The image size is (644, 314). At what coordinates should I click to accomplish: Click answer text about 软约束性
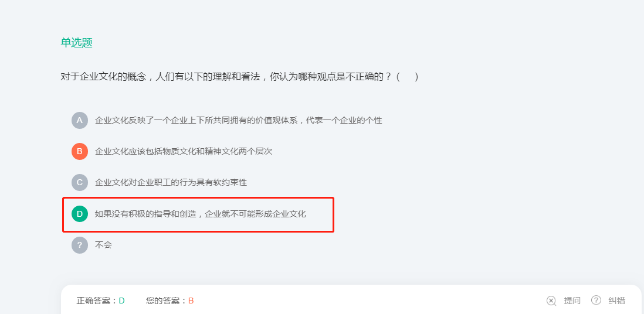(171, 183)
